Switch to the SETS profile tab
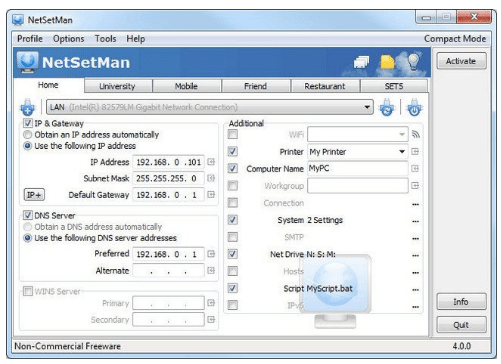Screen dimensions: 501x364 click(394, 86)
